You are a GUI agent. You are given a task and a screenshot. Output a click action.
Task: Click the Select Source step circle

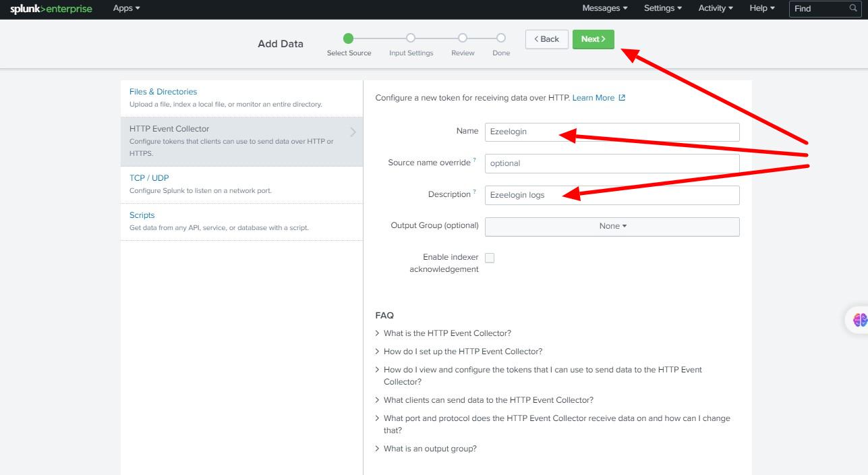point(348,38)
